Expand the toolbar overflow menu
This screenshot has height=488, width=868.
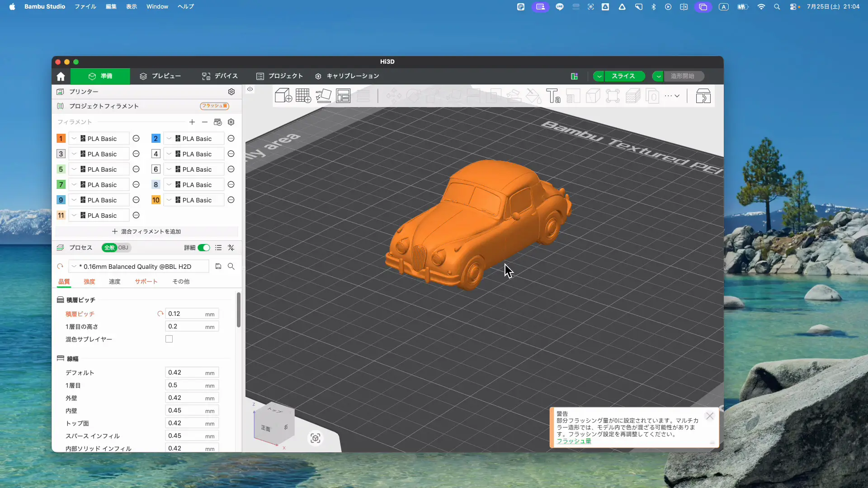coord(672,96)
